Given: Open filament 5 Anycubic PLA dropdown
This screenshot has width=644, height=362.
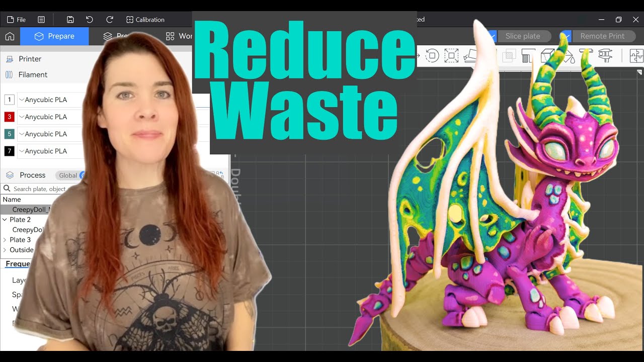Looking at the screenshot, I should pyautogui.click(x=49, y=134).
